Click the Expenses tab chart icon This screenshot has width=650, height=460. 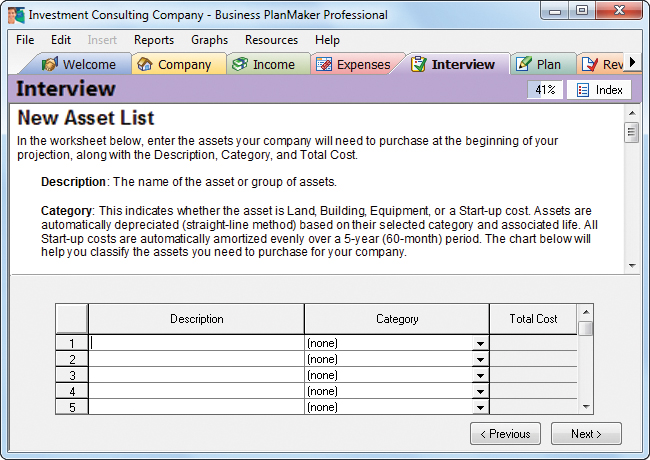(x=323, y=64)
